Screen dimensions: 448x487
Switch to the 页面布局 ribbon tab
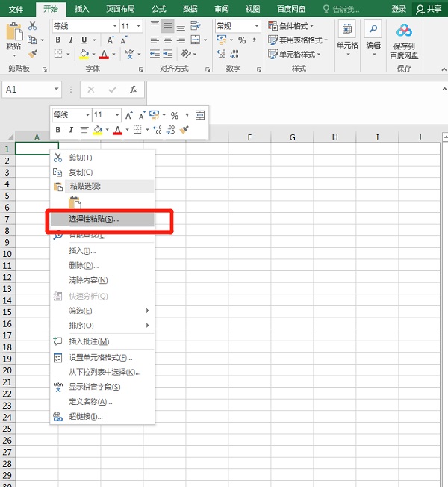tap(119, 9)
